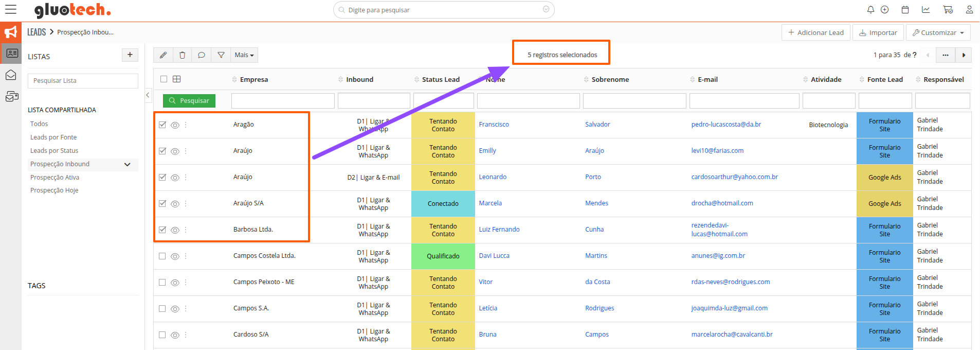Expand the Customizar dropdown
Screen dimensions: 980x350
click(x=938, y=32)
